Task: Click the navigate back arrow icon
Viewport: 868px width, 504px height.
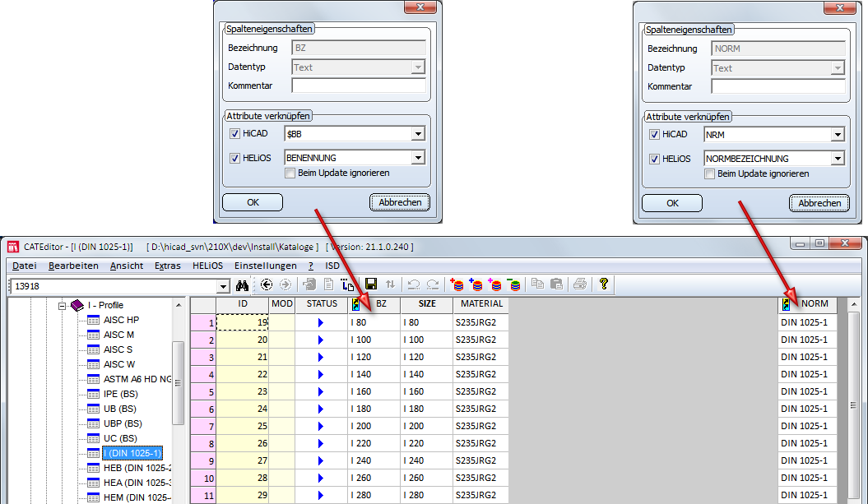Action: point(267,285)
